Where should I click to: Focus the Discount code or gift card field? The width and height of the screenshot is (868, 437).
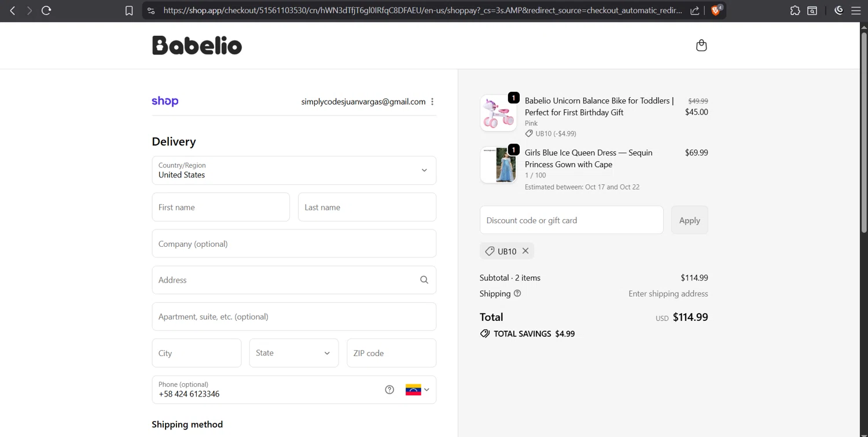[572, 220]
